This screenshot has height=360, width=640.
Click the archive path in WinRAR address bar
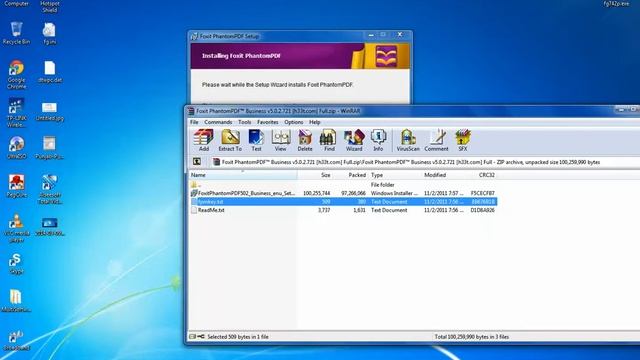pos(411,162)
